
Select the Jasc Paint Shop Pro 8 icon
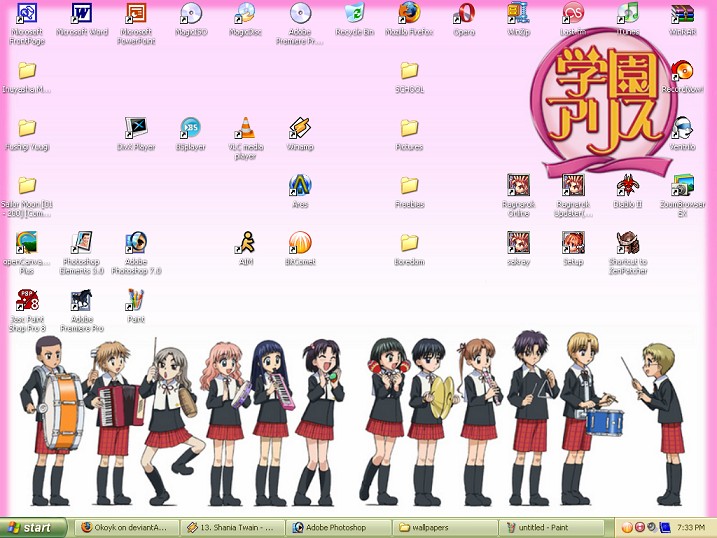(x=27, y=300)
